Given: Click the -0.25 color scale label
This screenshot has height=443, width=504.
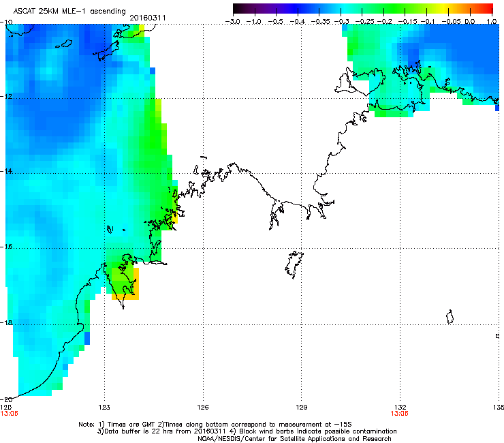Looking at the screenshot, I should tap(364, 22).
